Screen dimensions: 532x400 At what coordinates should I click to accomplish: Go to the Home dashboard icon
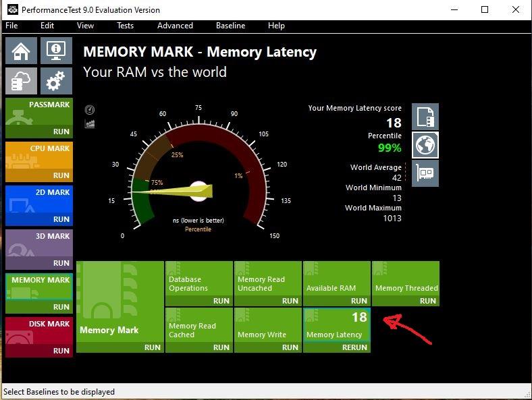click(x=21, y=51)
